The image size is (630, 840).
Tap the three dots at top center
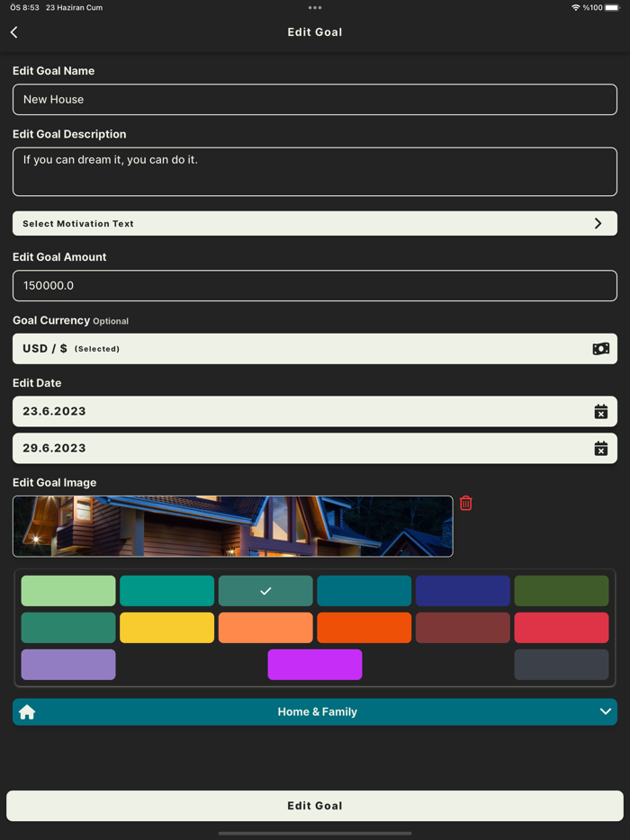[x=315, y=7]
